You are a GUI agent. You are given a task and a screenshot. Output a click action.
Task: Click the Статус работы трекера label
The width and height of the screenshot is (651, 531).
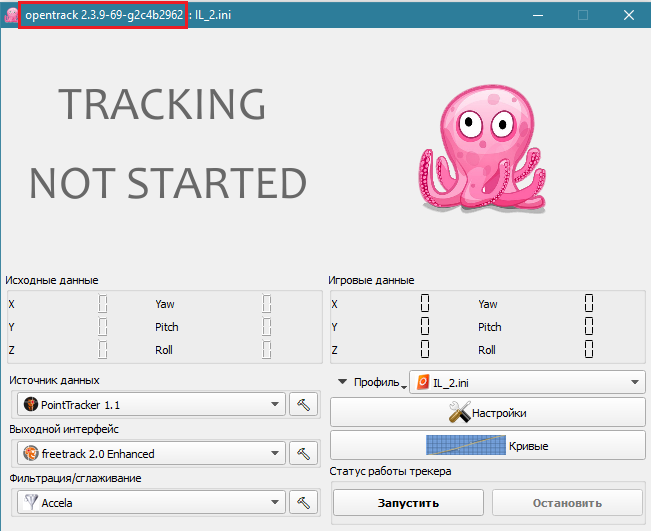coord(390,471)
